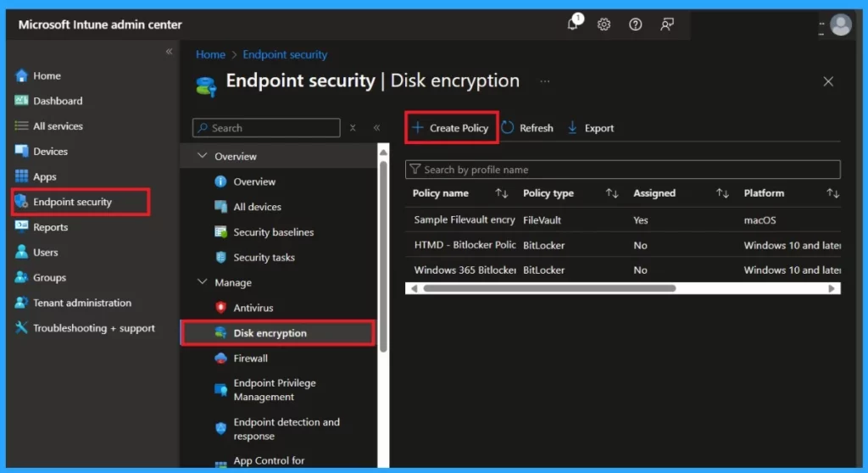868x473 pixels.
Task: Collapse the blade menu double-chevron
Action: 377,128
